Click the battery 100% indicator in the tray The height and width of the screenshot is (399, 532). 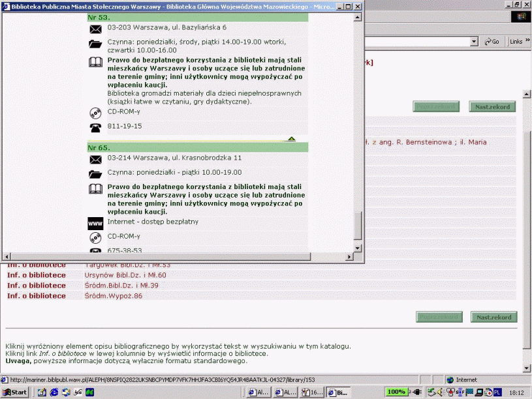click(x=396, y=392)
